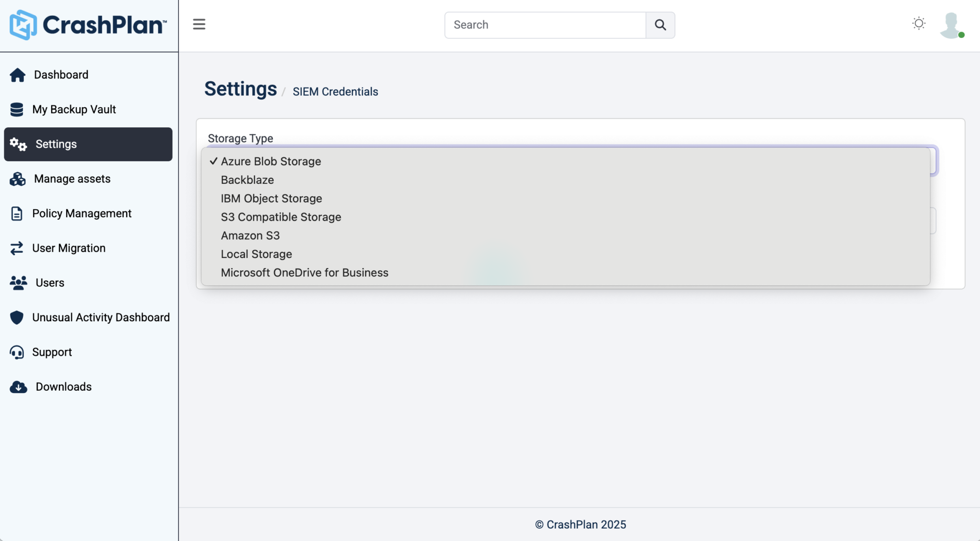980x541 pixels.
Task: Choose Azure Blob Storage option
Action: tap(566, 161)
